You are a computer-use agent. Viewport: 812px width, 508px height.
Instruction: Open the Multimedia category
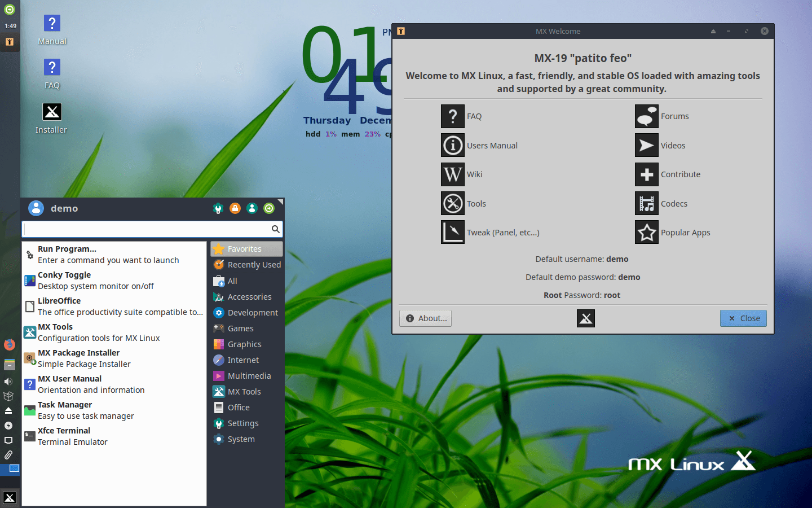[x=247, y=375]
